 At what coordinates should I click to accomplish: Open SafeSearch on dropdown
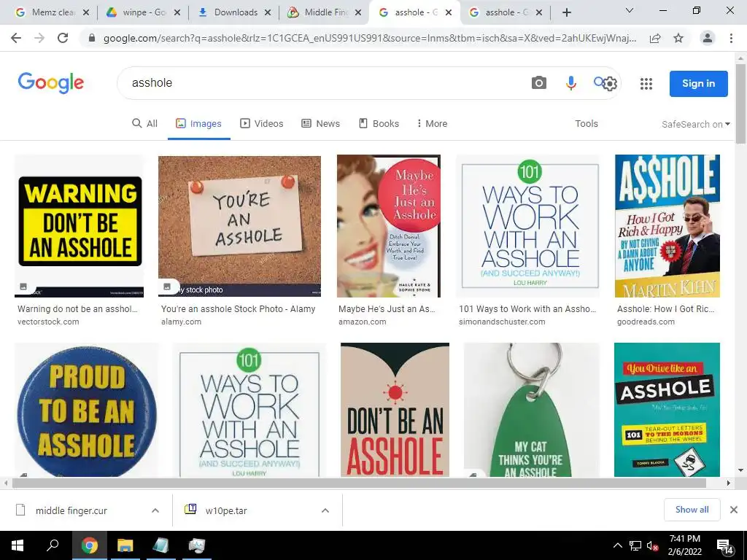pyautogui.click(x=695, y=124)
